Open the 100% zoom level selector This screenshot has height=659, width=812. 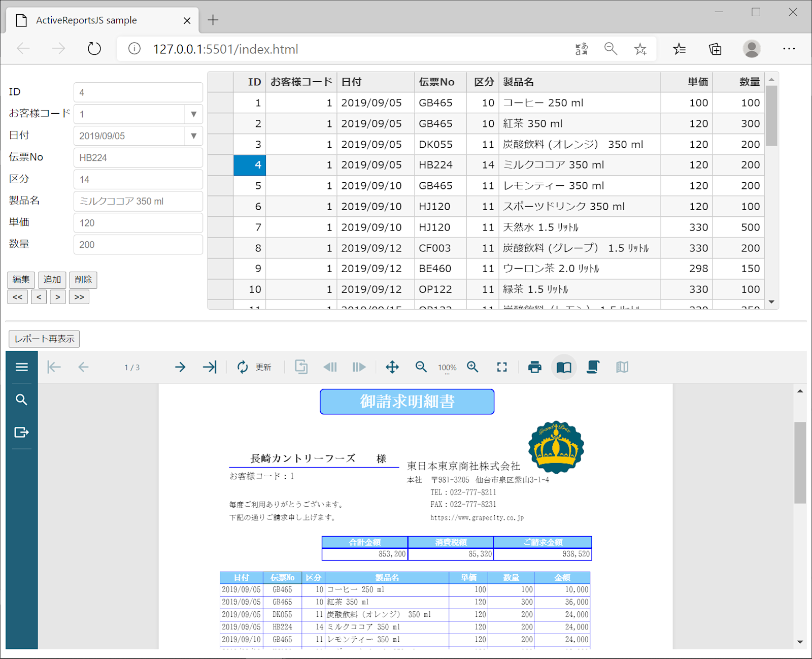447,368
